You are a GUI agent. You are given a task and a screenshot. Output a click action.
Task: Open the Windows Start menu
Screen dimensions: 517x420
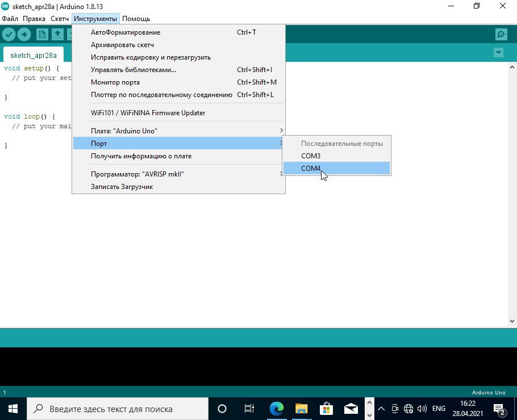pos(13,409)
